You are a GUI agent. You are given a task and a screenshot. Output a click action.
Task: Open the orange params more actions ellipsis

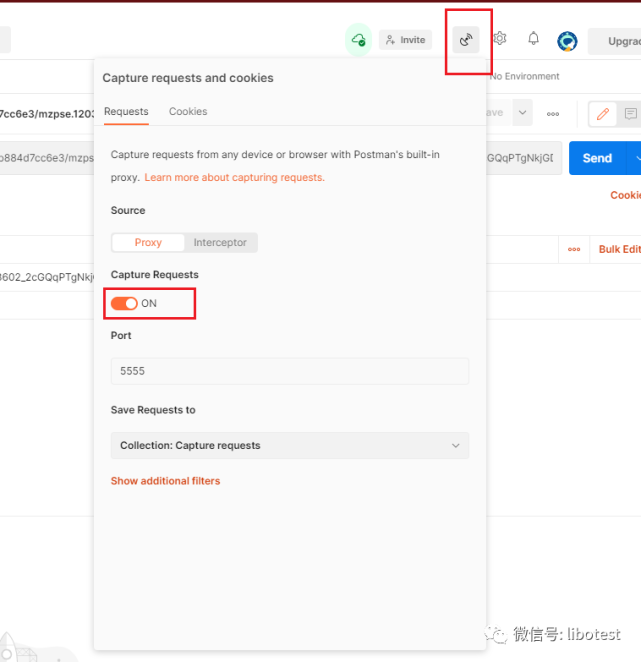(x=574, y=249)
